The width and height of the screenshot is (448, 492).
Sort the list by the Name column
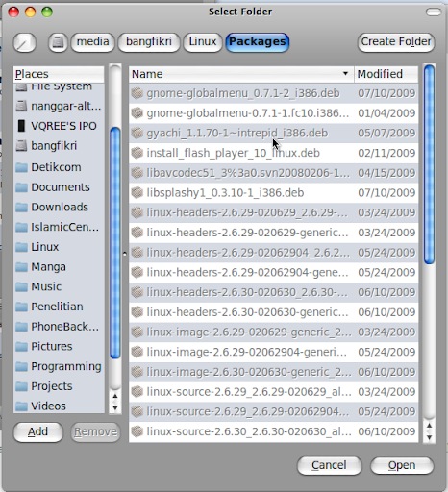pos(241,74)
